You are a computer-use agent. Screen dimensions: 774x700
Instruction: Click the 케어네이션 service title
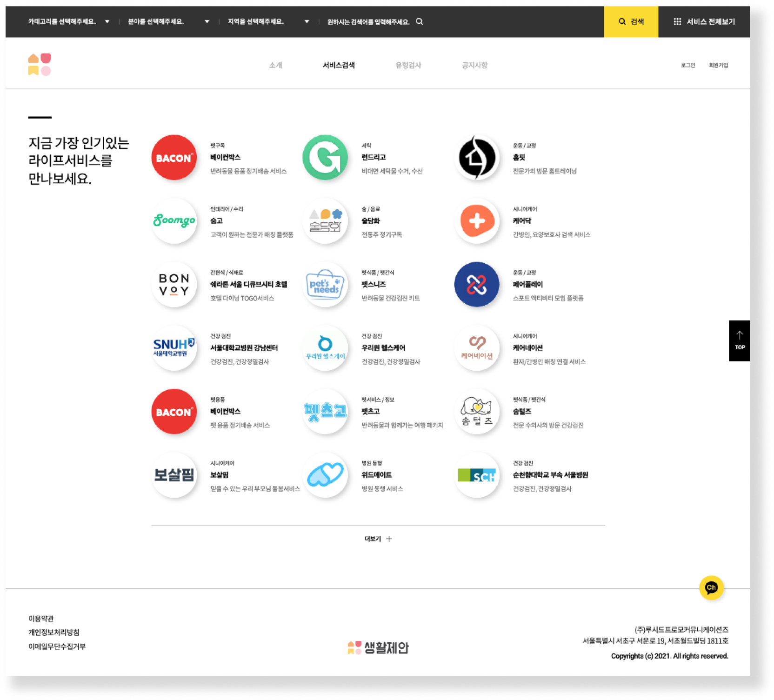point(527,348)
